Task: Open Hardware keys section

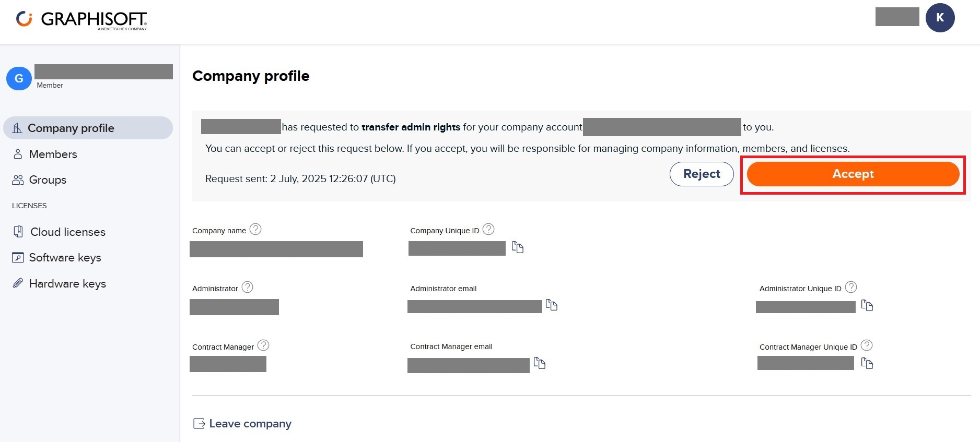Action: pyautogui.click(x=67, y=284)
